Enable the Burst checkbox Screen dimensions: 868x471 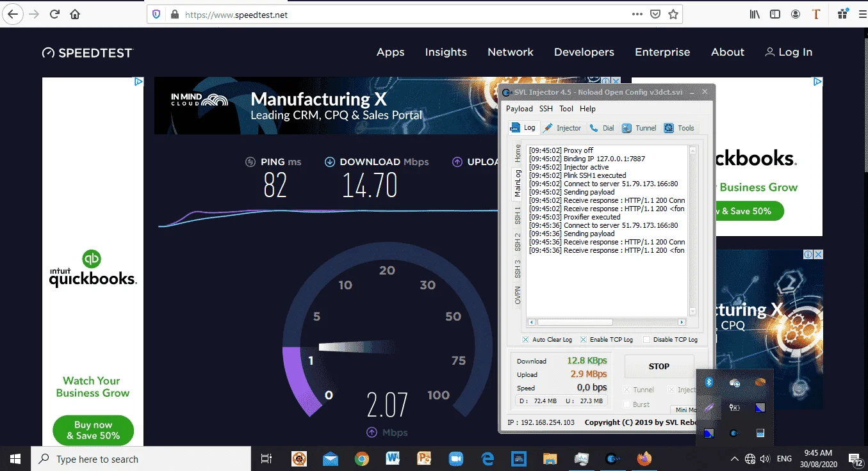(627, 404)
